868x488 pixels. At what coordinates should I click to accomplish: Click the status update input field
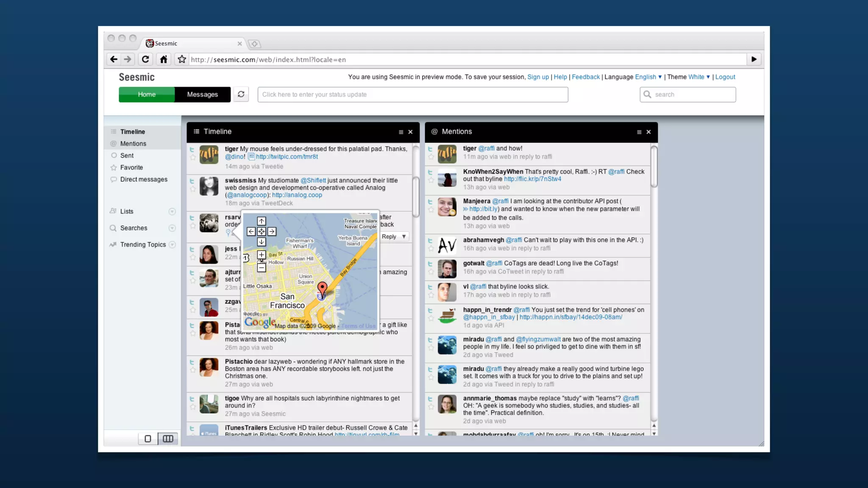click(x=412, y=94)
